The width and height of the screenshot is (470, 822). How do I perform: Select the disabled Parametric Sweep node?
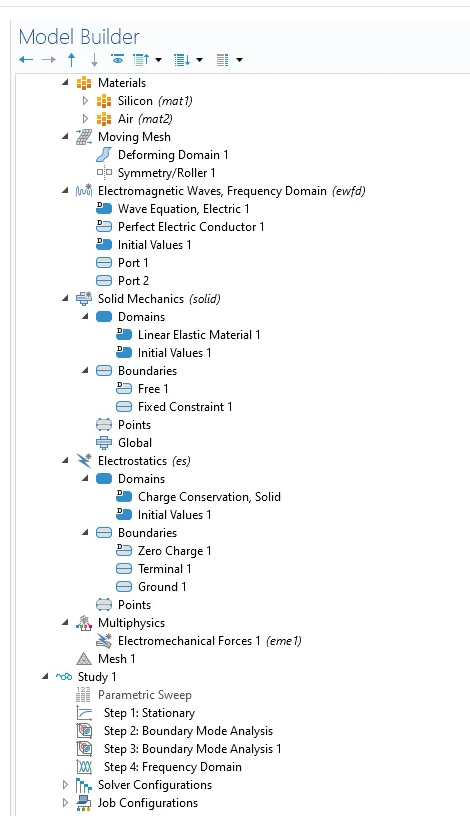(x=145, y=695)
